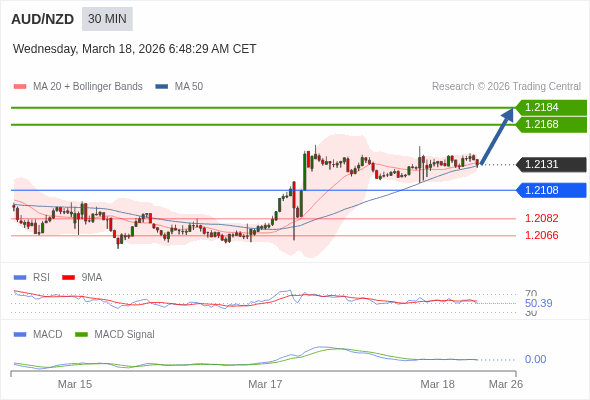
Task: Click the Research © 2026 Trading Central credit
Action: tap(506, 87)
